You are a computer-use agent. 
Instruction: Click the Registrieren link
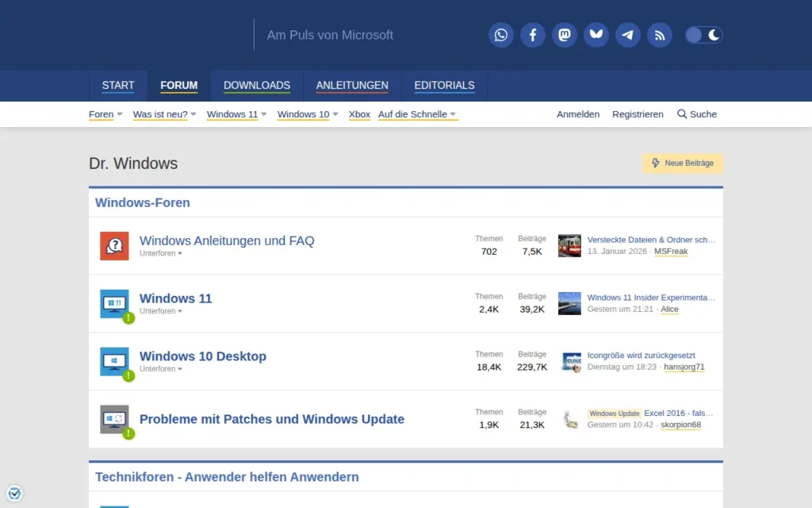click(x=638, y=114)
